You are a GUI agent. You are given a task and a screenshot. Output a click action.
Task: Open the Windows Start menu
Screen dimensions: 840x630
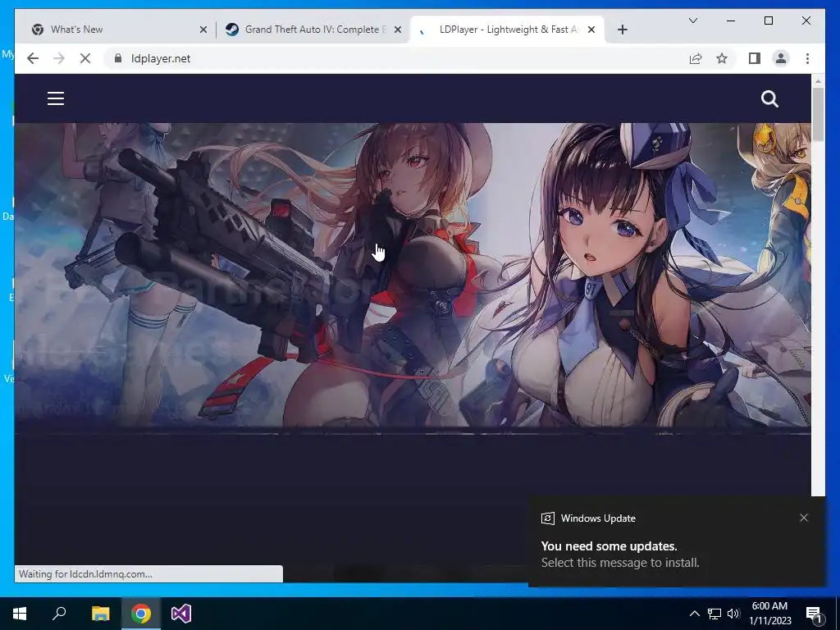(20, 614)
